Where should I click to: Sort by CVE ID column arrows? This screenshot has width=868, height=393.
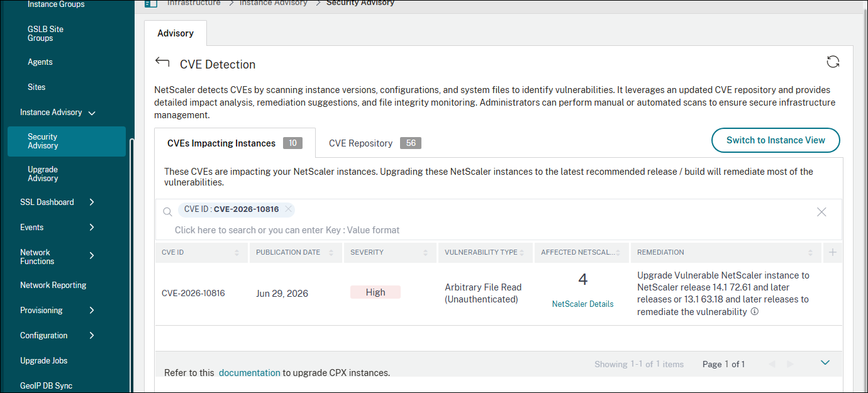[236, 252]
